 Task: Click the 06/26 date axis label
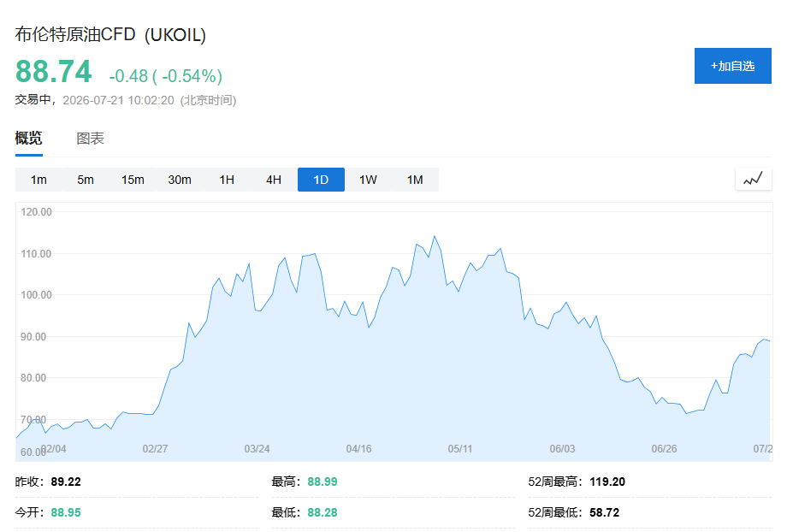pyautogui.click(x=664, y=449)
